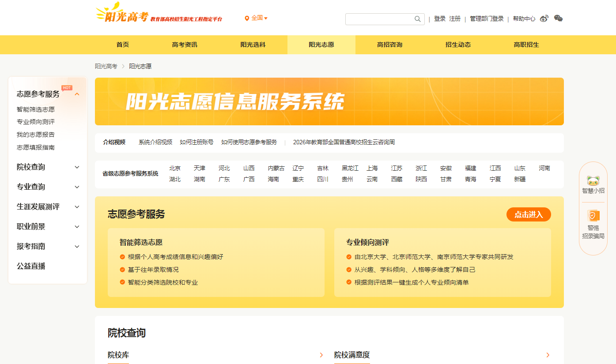Click the 智能筛选志愿 card heading

tap(141, 242)
